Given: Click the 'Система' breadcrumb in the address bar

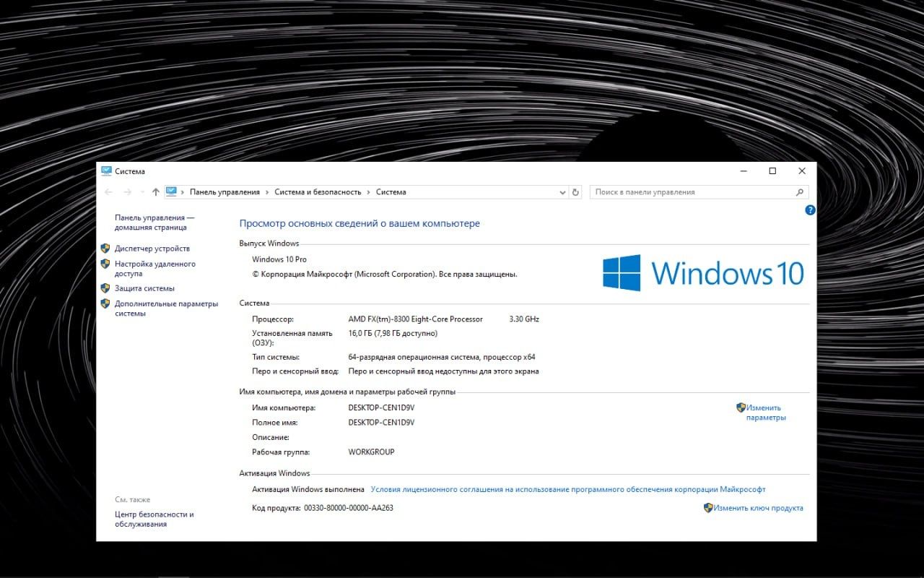Looking at the screenshot, I should click(x=391, y=192).
